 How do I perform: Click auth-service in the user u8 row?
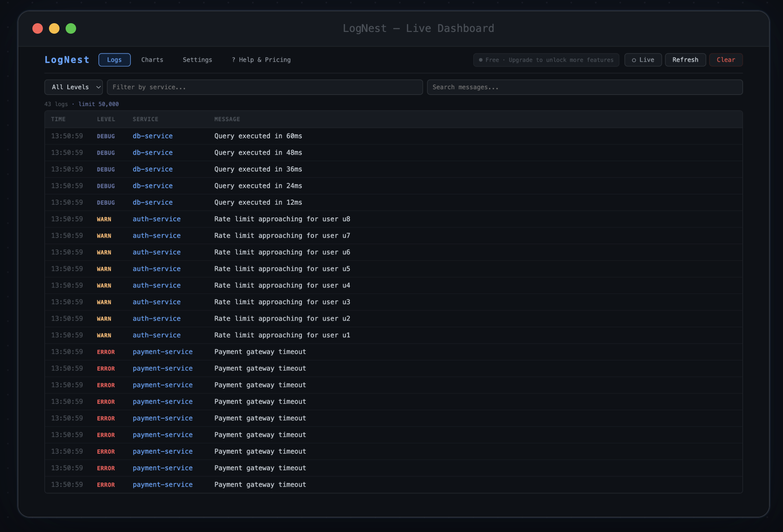(157, 219)
